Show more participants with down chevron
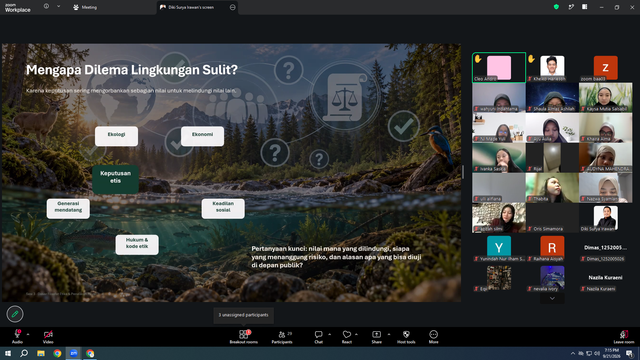Viewport: 640px width, 360px height. (552, 298)
